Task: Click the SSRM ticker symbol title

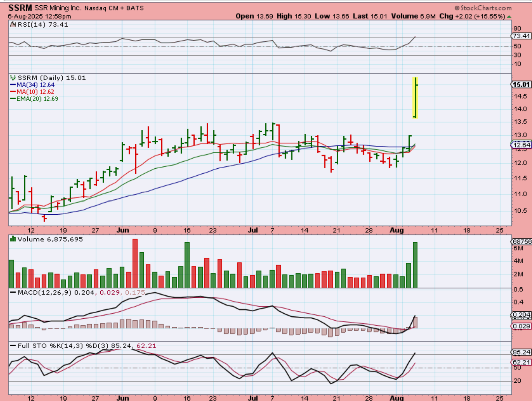Action: [20, 8]
